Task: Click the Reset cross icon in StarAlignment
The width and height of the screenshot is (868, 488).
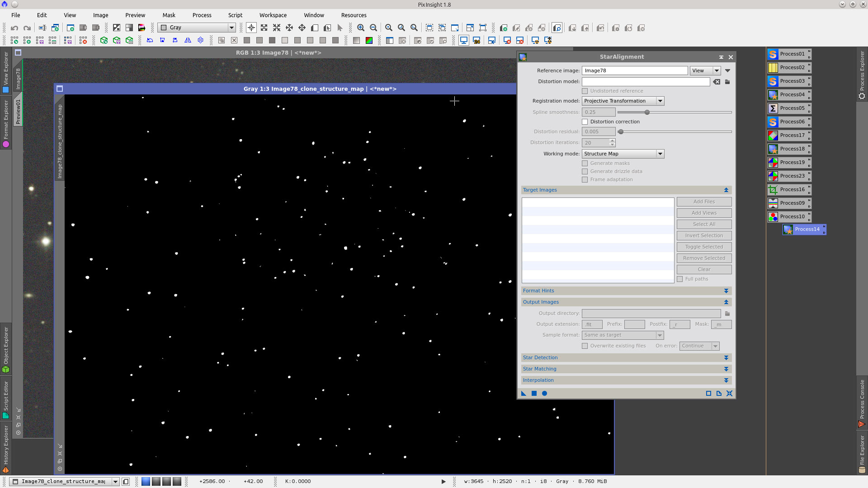Action: [x=729, y=394]
